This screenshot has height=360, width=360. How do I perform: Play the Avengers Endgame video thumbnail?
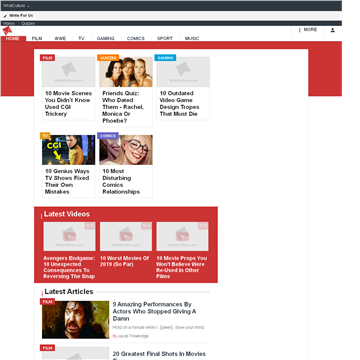pos(69,236)
